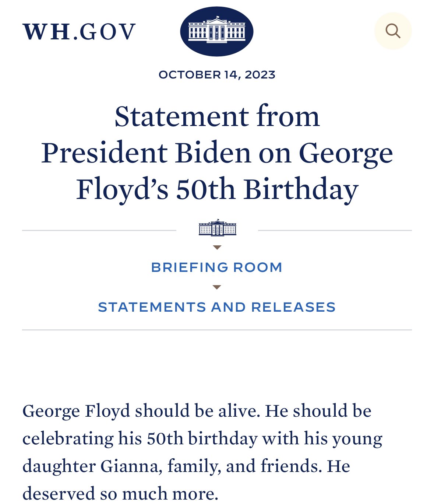Screen dimensions: 434x504
Task: Click the divider line left of White House icon
Action: click(99, 231)
